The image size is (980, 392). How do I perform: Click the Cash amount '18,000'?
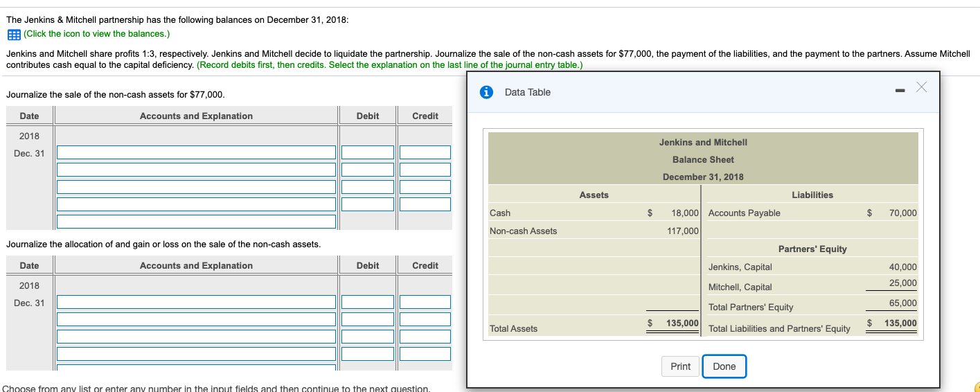[x=685, y=213]
